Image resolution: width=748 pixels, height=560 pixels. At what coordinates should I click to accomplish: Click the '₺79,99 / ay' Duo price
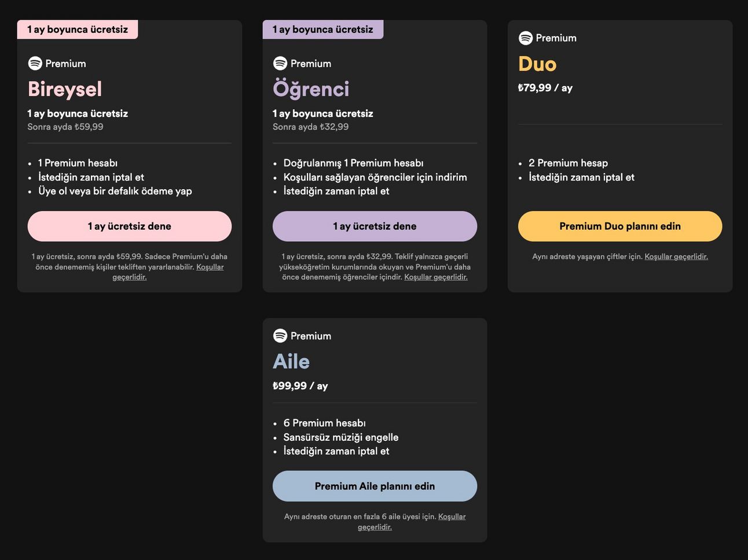545,88
